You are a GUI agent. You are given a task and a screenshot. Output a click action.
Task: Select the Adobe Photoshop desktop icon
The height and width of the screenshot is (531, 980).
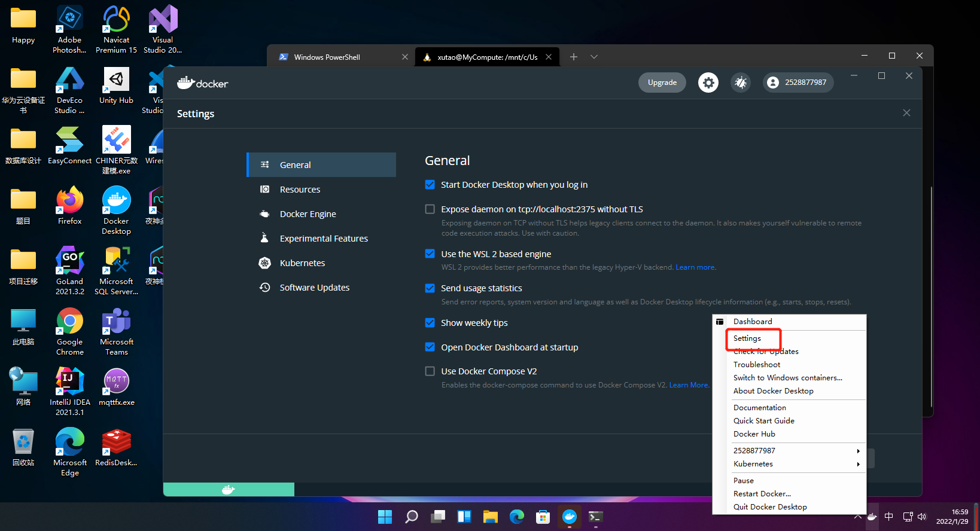click(x=69, y=29)
